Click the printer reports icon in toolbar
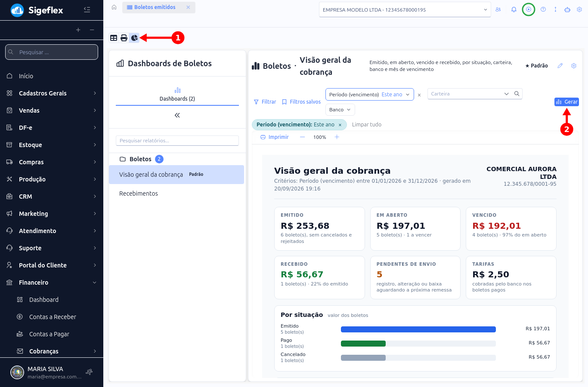Image resolution: width=588 pixels, height=387 pixels. [124, 38]
